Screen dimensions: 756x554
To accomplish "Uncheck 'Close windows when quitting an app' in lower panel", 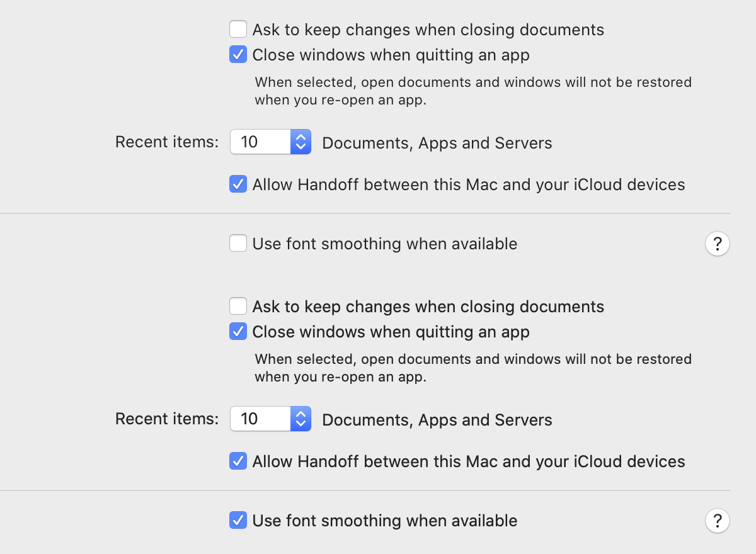I will pos(238,332).
